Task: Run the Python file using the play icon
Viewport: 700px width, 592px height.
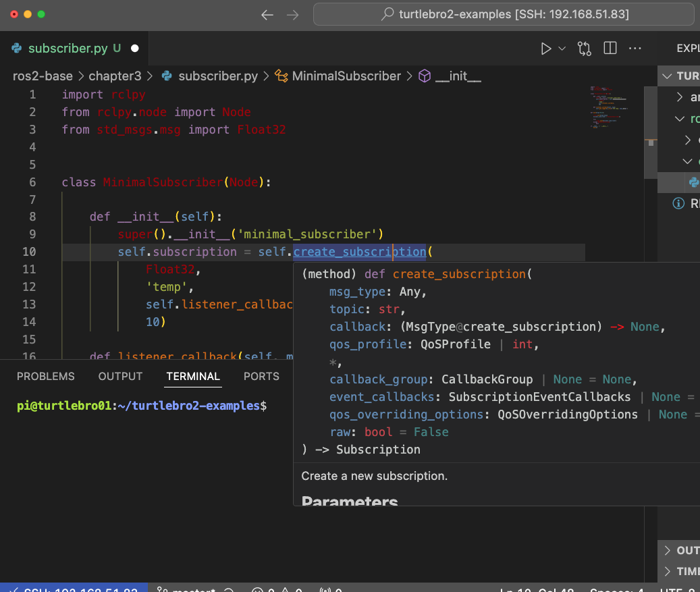Action: click(x=547, y=48)
